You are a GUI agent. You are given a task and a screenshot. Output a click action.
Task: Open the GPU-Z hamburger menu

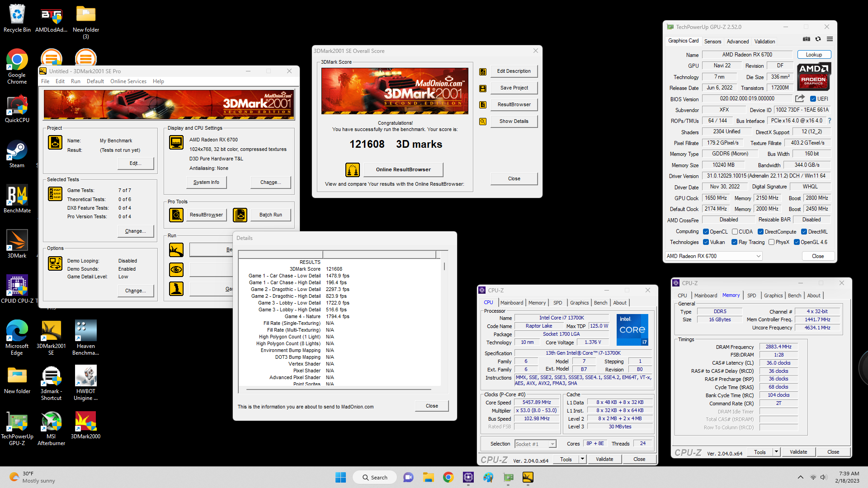tap(830, 39)
